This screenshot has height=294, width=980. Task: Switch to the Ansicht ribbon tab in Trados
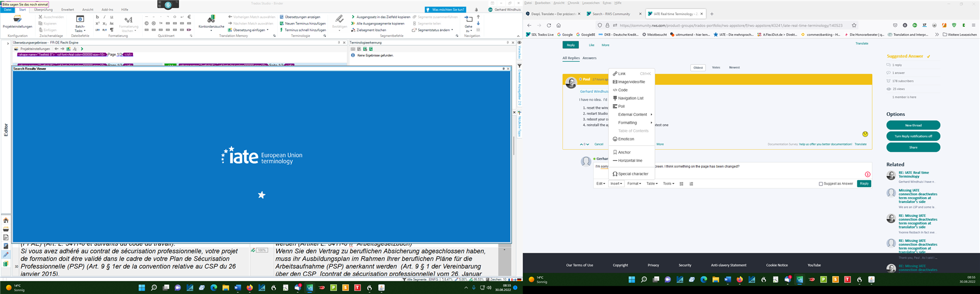click(x=88, y=10)
